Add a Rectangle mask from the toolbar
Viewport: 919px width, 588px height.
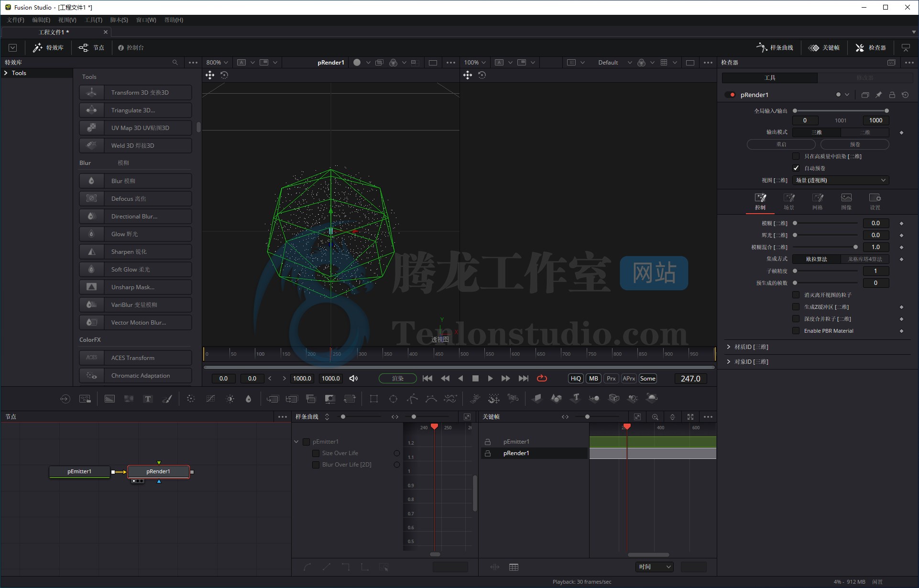(x=374, y=399)
